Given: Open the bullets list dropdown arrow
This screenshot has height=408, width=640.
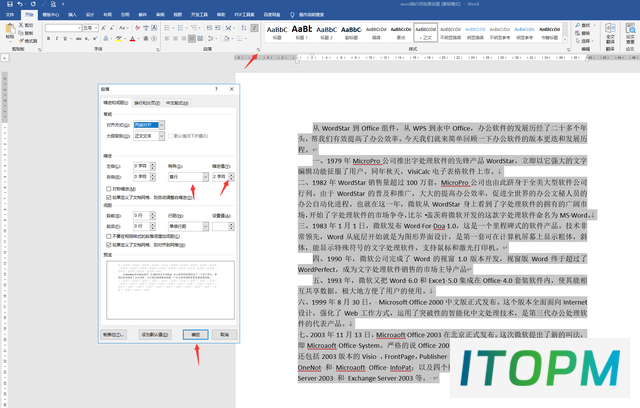Looking at the screenshot, I should [173, 28].
